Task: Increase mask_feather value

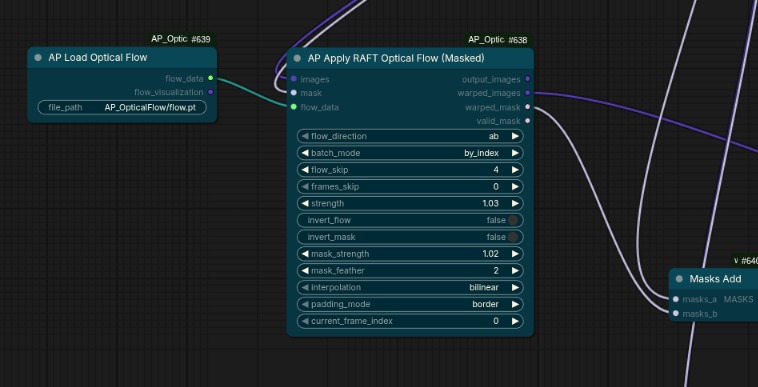Action: 515,271
